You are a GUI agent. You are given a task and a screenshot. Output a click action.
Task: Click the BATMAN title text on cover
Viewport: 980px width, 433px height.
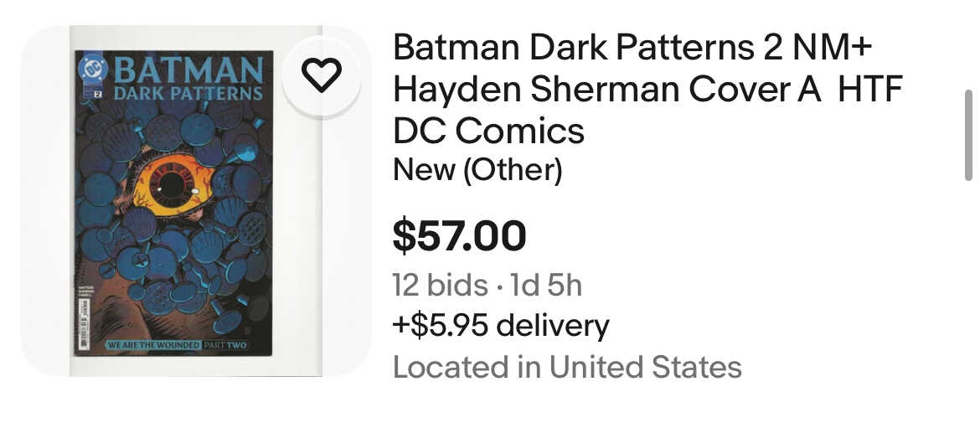188,70
